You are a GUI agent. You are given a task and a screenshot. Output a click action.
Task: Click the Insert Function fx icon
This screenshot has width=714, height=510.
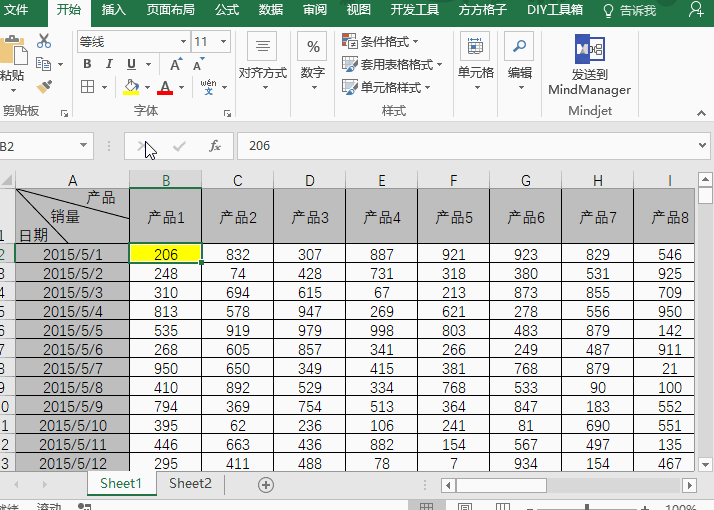click(214, 146)
